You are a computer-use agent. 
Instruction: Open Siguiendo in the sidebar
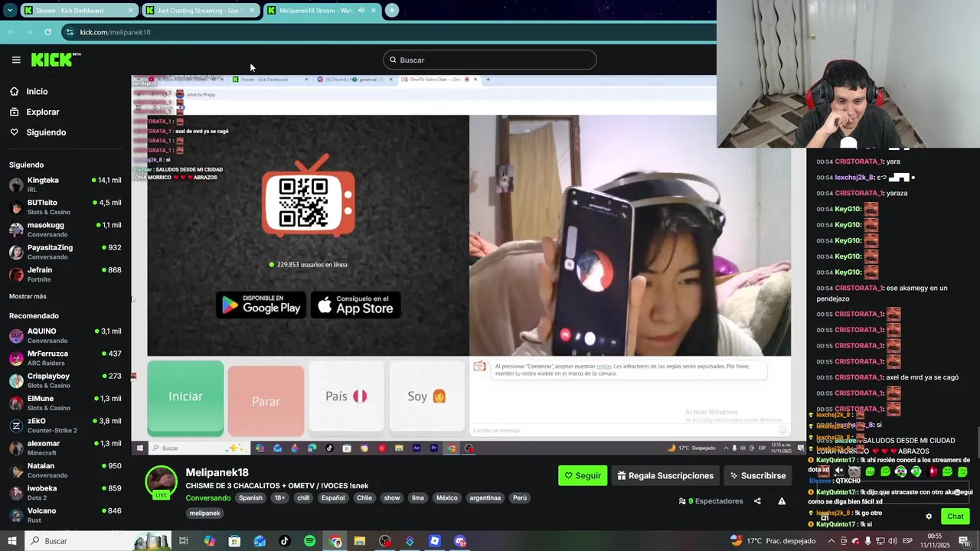coord(46,132)
